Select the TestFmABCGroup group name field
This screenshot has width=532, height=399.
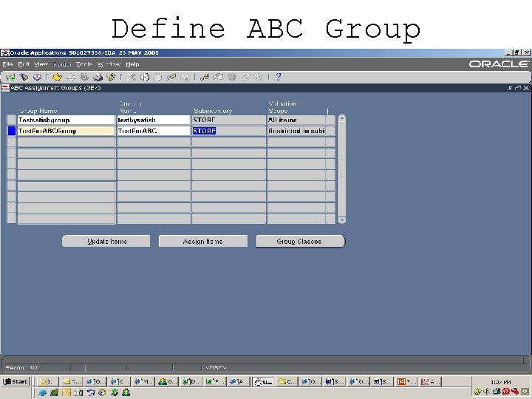(66, 131)
